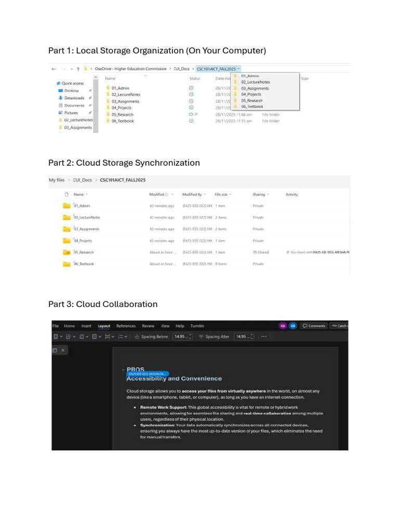The width and height of the screenshot is (399, 532).
Task: Select 04_Projects in the breadcrumb dropdown list
Action: pos(251,95)
